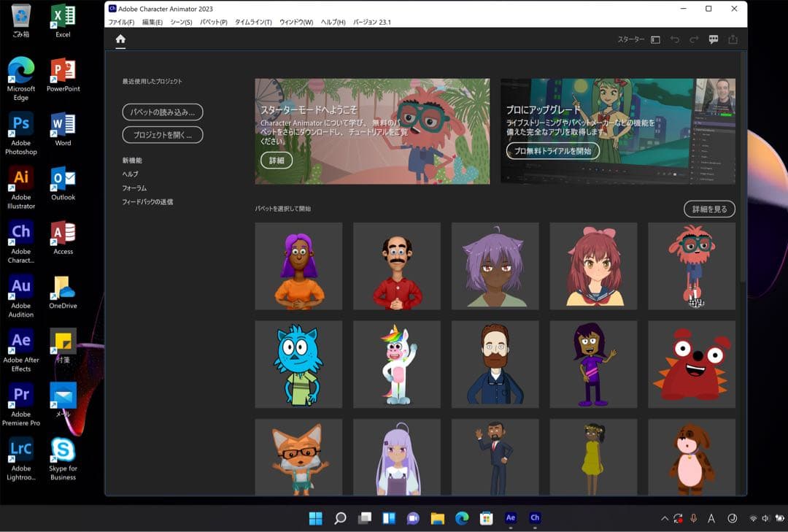Open Adobe Premiere Pro desktop shortcut

21,405
